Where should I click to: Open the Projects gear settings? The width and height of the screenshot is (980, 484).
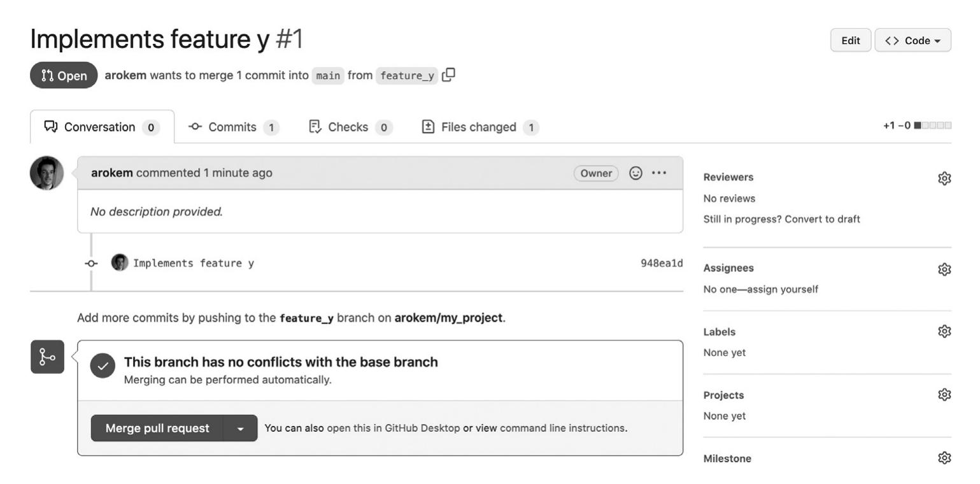pyautogui.click(x=944, y=395)
